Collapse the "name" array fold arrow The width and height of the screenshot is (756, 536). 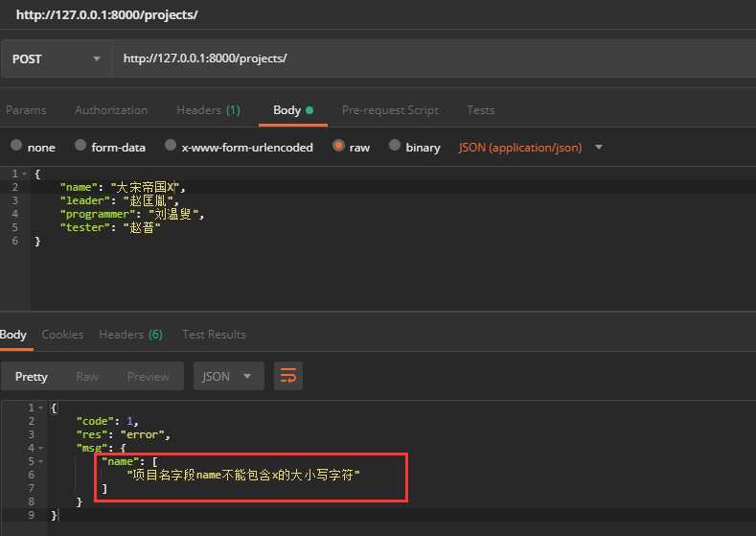41,462
